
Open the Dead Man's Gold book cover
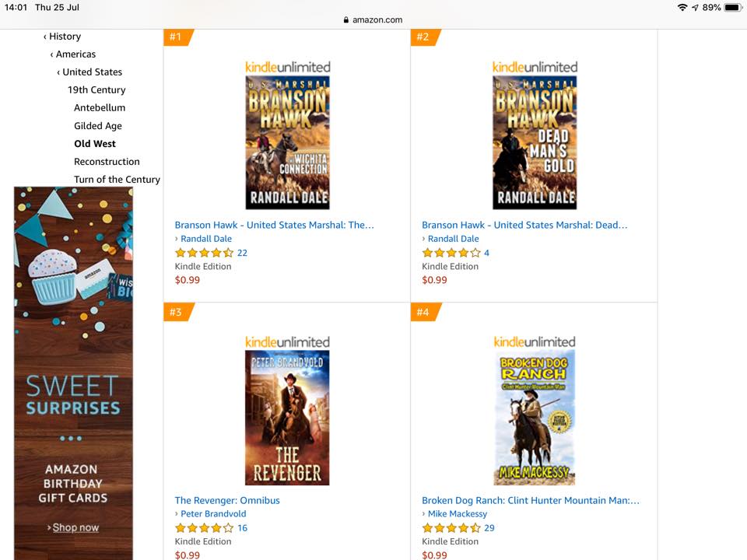click(535, 142)
